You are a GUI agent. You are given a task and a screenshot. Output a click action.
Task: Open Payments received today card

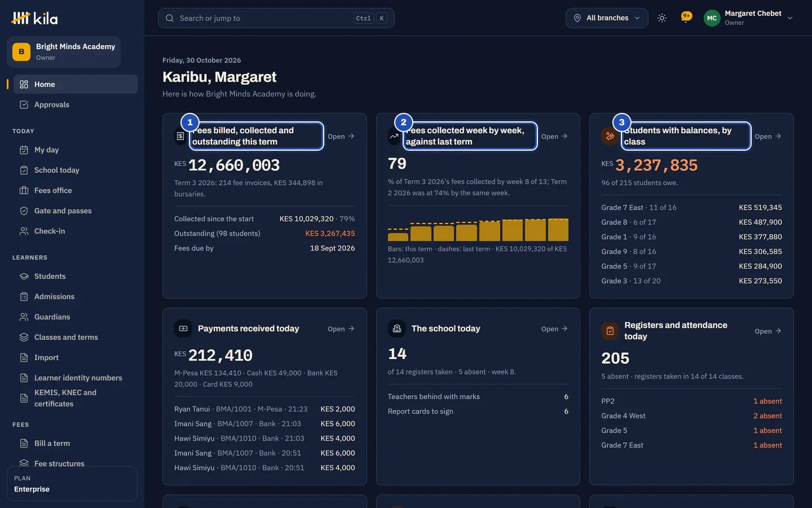pyautogui.click(x=341, y=329)
